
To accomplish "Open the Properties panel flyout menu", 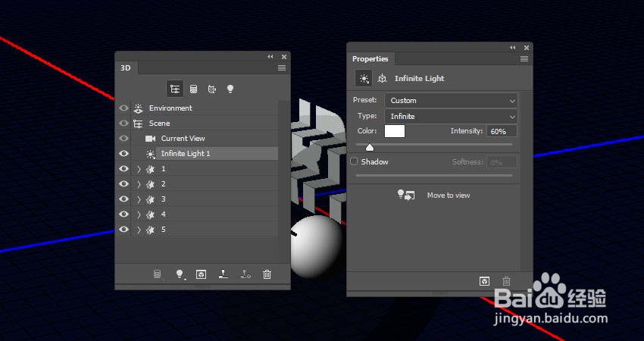I will click(524, 59).
